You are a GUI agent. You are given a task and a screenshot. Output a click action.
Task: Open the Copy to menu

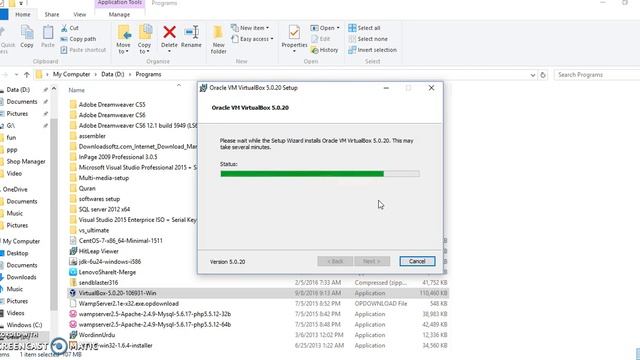(x=144, y=39)
